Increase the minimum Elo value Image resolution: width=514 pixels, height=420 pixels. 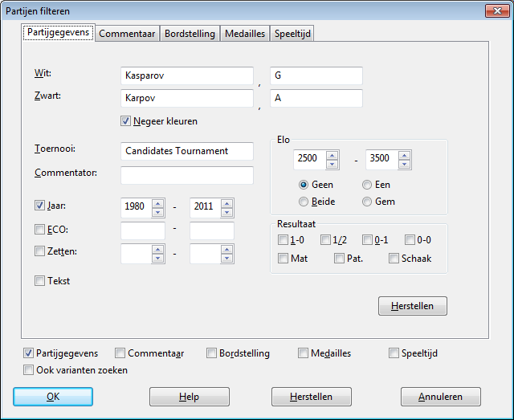[332, 154]
